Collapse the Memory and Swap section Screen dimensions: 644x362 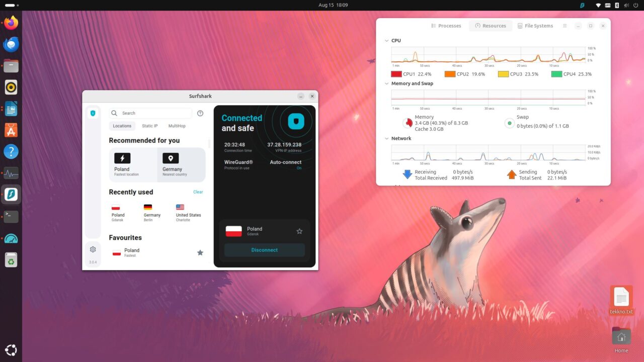386,84
